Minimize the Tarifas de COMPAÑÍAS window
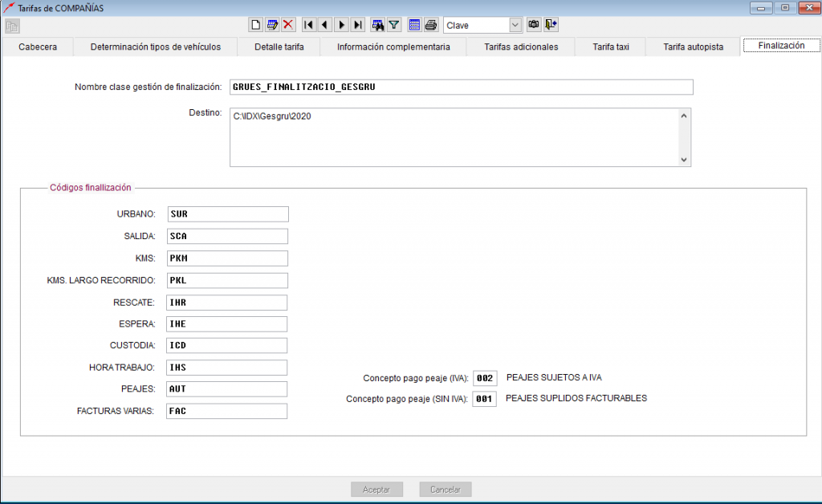 (x=761, y=8)
